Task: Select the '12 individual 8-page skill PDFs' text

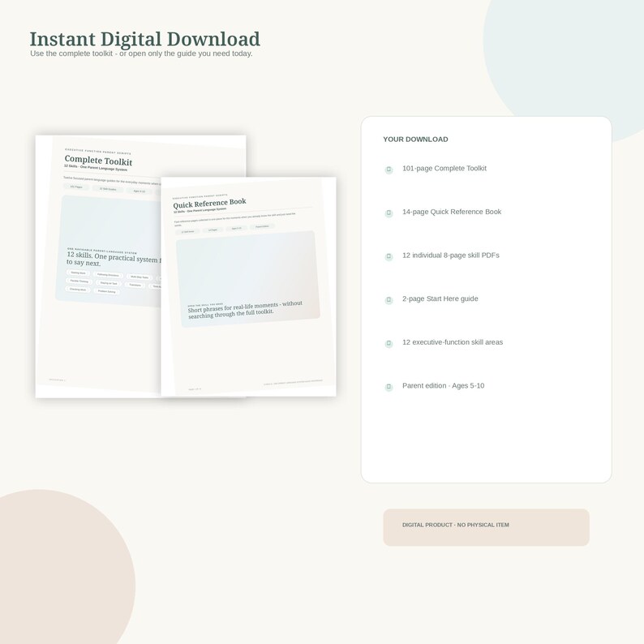Action: 450,255
